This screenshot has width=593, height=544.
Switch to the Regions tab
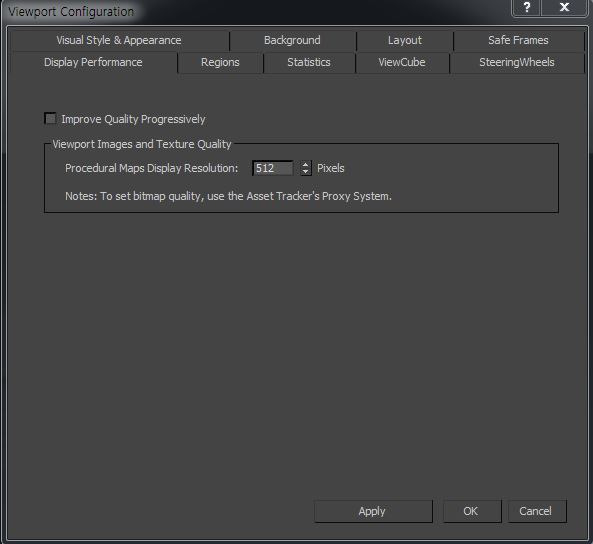220,62
